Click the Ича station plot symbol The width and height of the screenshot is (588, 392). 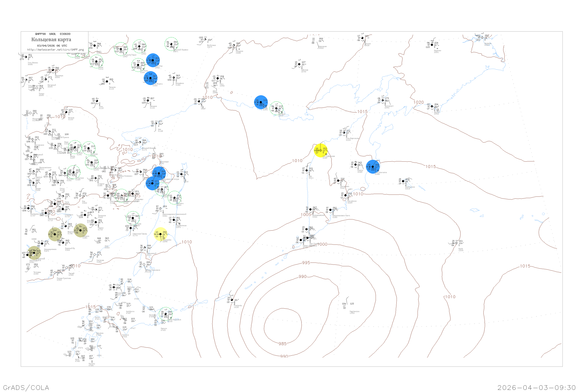click(x=307, y=171)
